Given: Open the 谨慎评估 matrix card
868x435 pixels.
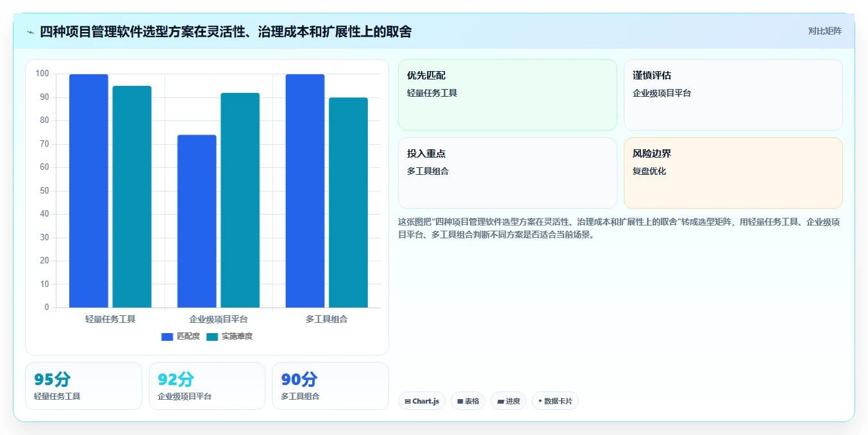Looking at the screenshot, I should pyautogui.click(x=733, y=95).
